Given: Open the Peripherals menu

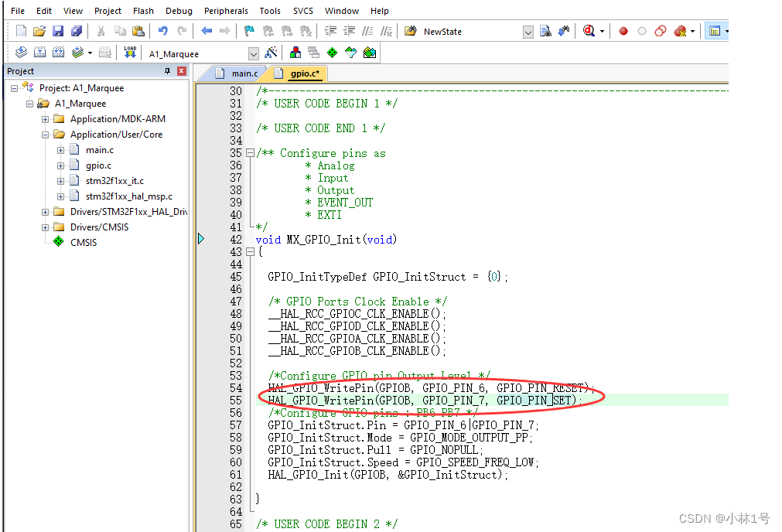Looking at the screenshot, I should click(x=225, y=11).
